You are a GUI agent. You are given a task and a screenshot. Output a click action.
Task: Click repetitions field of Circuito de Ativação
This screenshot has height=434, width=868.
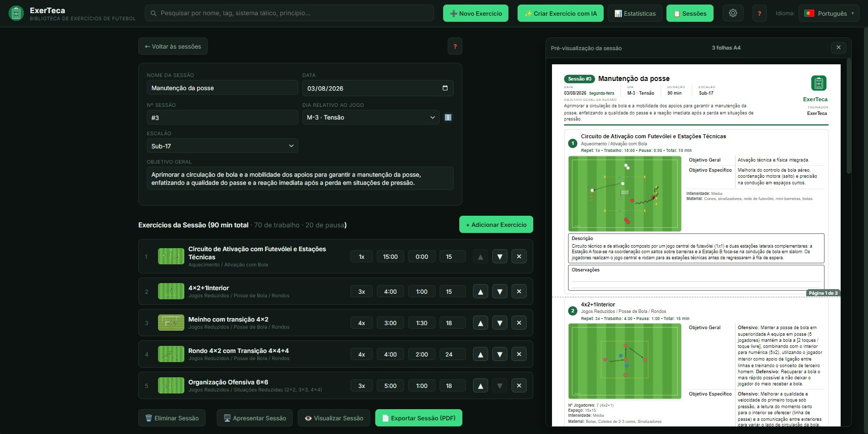[362, 257]
